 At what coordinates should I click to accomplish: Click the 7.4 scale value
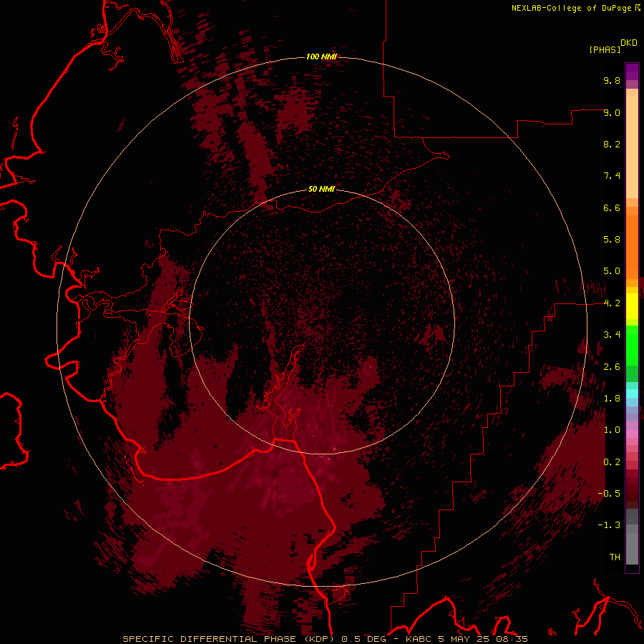612,176
